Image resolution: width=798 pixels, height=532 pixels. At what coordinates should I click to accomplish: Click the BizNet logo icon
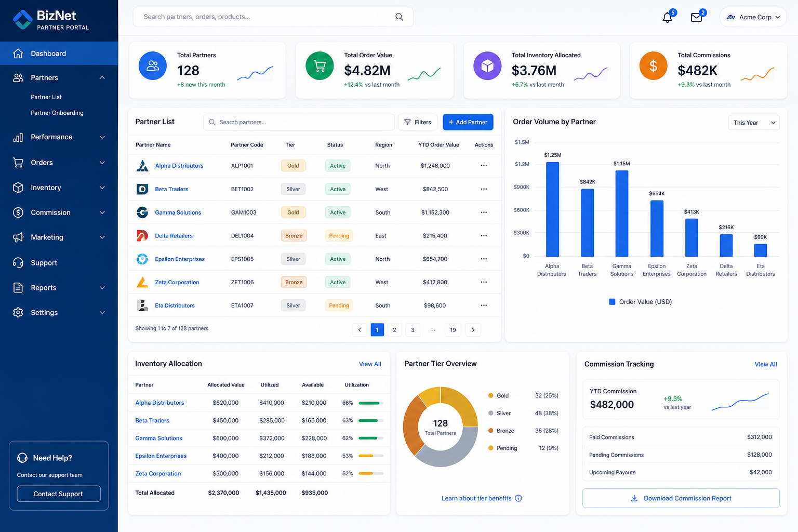22,20
